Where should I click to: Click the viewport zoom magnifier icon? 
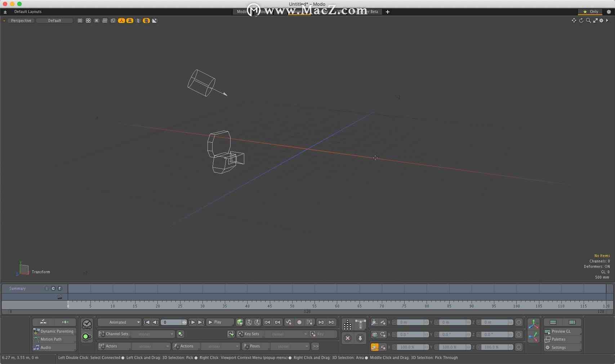coord(588,21)
